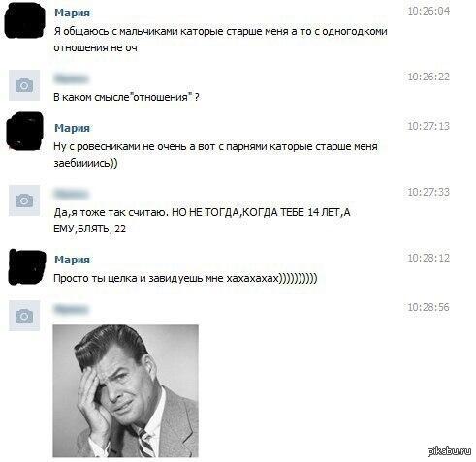
Task: Open the camera placeholder avatar on the 10:28:56 message
Action: point(24,316)
